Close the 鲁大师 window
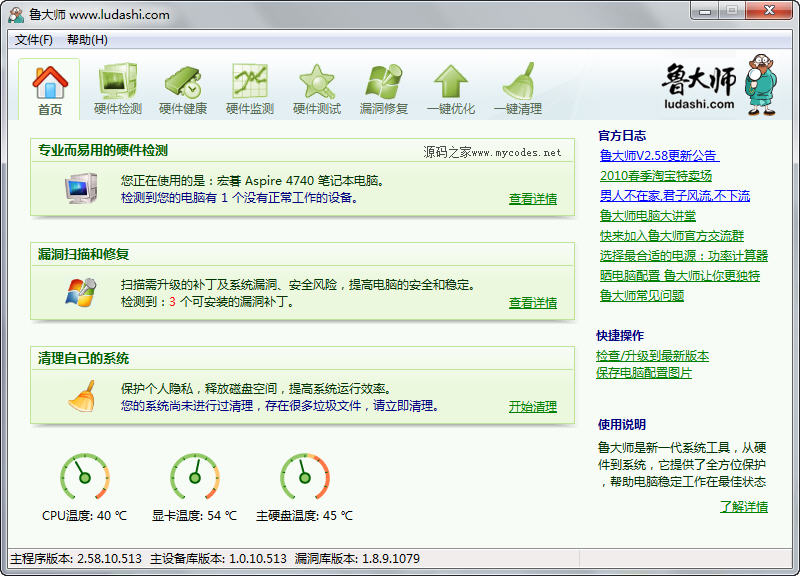This screenshot has width=800, height=576. tap(769, 11)
